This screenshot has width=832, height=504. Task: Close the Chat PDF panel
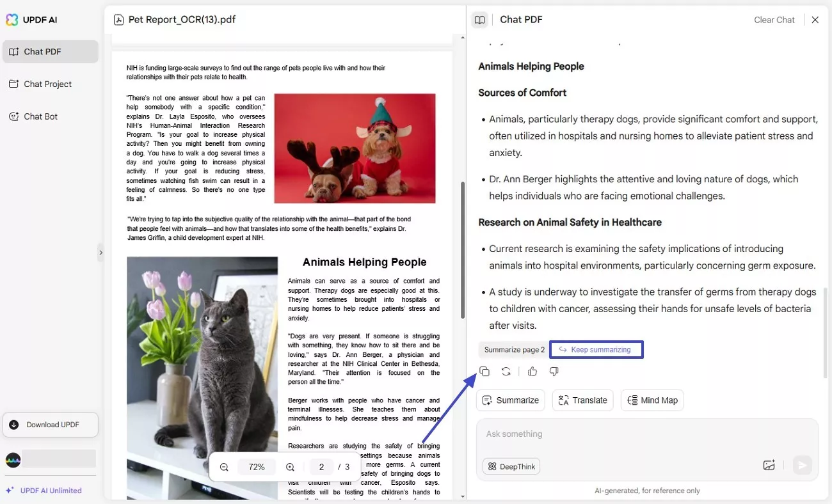tap(815, 20)
